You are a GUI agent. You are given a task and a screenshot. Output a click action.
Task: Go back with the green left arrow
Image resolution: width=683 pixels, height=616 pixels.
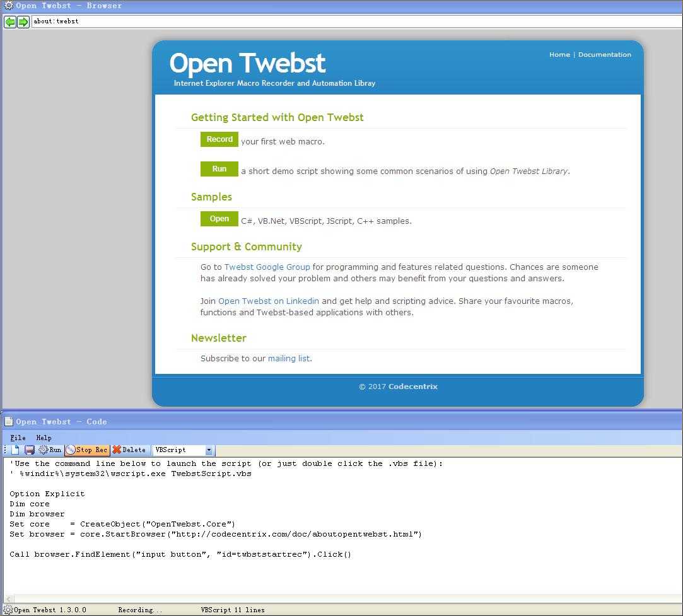pos(10,21)
